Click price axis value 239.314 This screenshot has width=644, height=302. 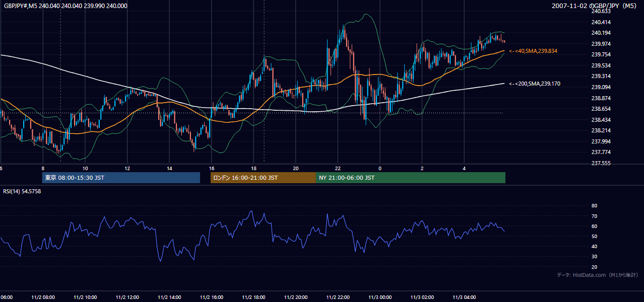(x=600, y=76)
